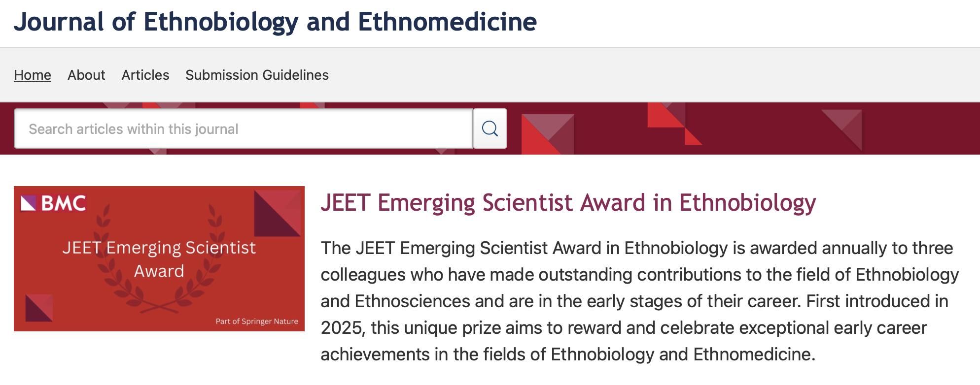This screenshot has height=385, width=980.
Task: Click the dark triangle at banner's top-right corner
Action: [277, 214]
